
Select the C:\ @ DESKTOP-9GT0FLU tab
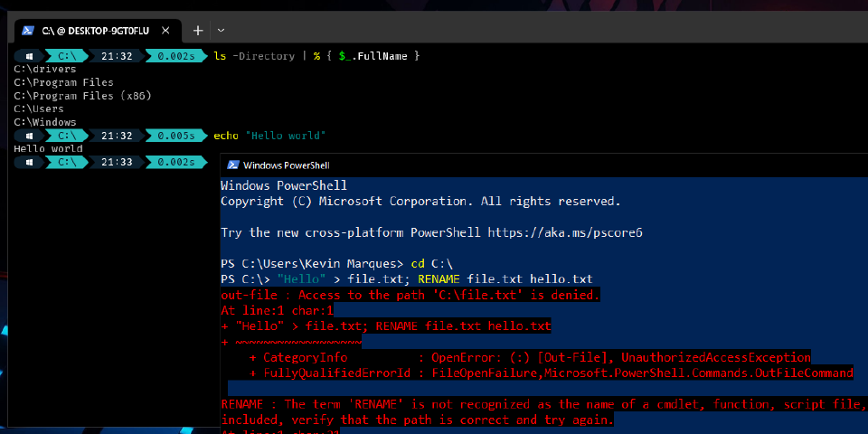[99, 31]
